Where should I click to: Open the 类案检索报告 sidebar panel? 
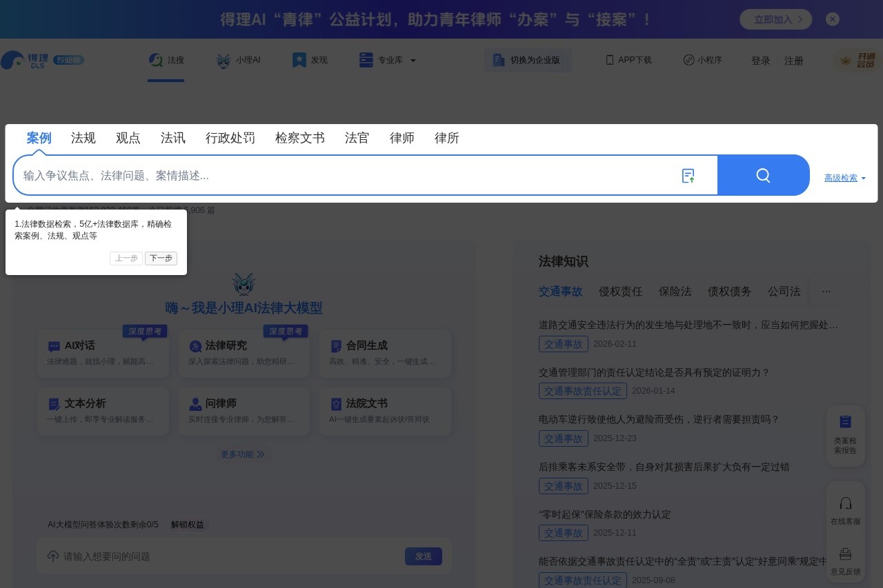point(845,434)
